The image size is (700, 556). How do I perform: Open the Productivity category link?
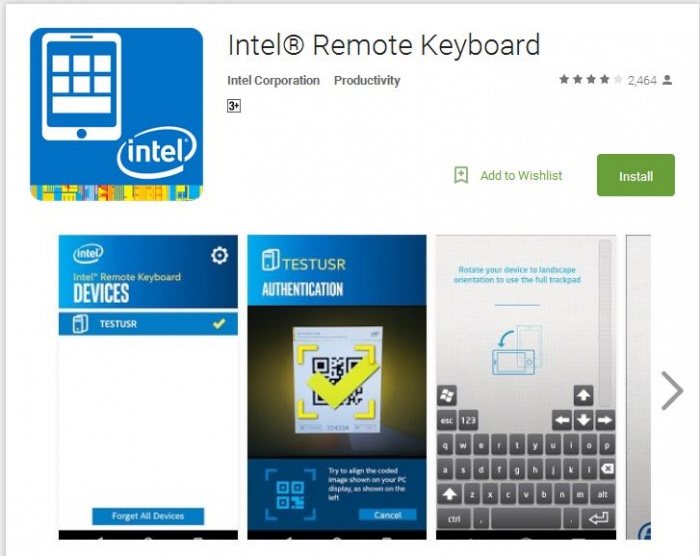pyautogui.click(x=367, y=80)
